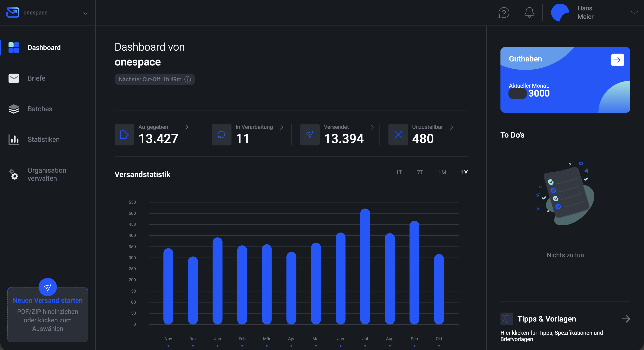Select the 7T time range
The height and width of the screenshot is (350, 644).
coord(420,172)
